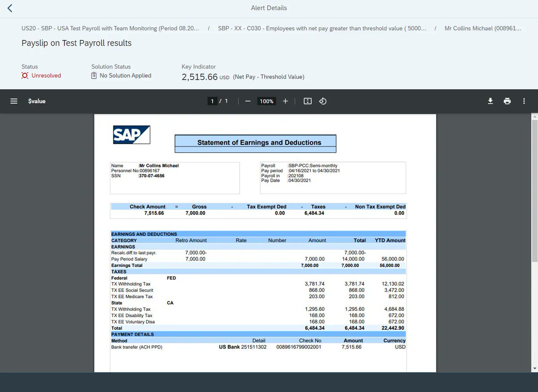This screenshot has height=392, width=538.
Task: Click US Bank 251511302 detail
Action: tap(243, 347)
